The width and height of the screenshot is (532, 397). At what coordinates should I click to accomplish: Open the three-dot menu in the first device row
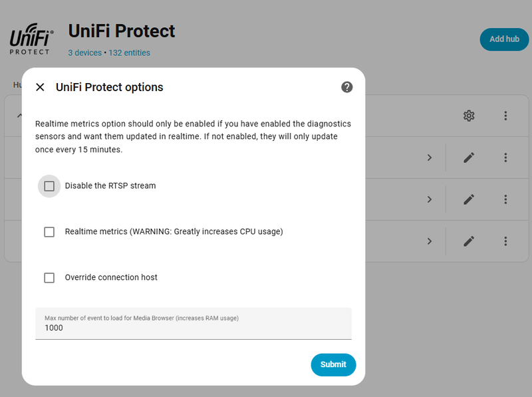[505, 158]
